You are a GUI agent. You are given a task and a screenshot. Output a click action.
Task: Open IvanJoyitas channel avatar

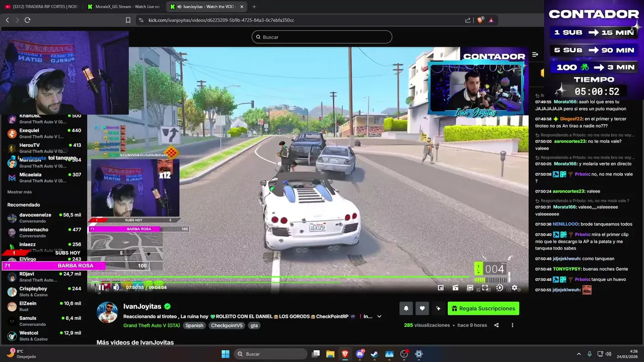107,313
